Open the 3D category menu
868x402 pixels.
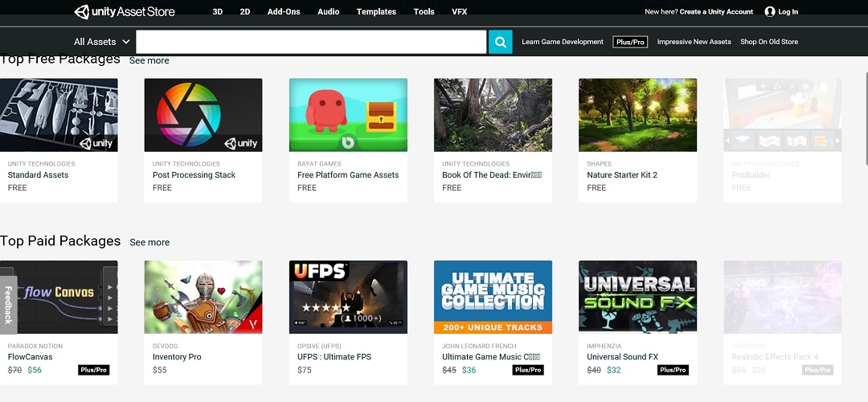[x=218, y=12]
